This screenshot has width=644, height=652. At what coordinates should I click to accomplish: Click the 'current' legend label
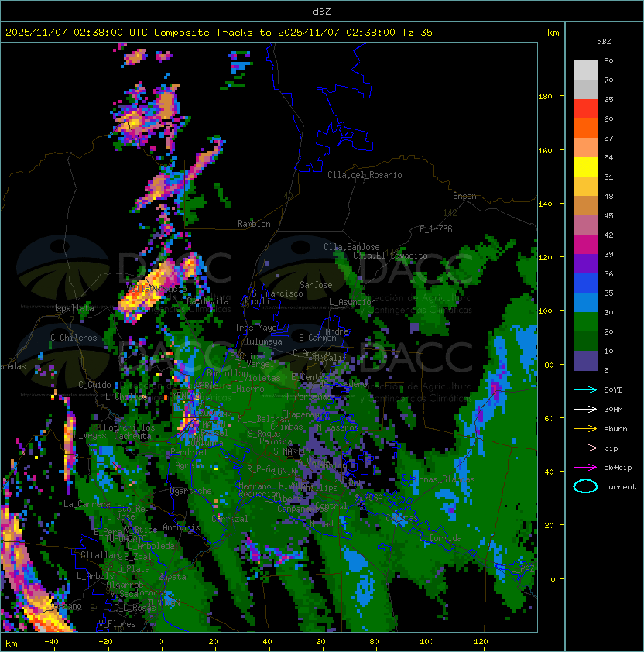coord(620,487)
